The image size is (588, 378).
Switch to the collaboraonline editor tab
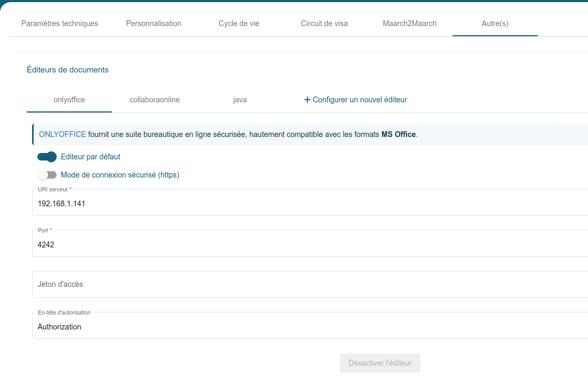[x=155, y=100]
